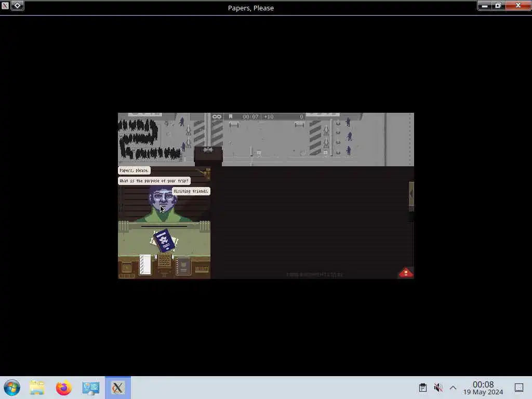Select the white bulletin paper on desk
The image size is (532, 399).
tap(145, 264)
